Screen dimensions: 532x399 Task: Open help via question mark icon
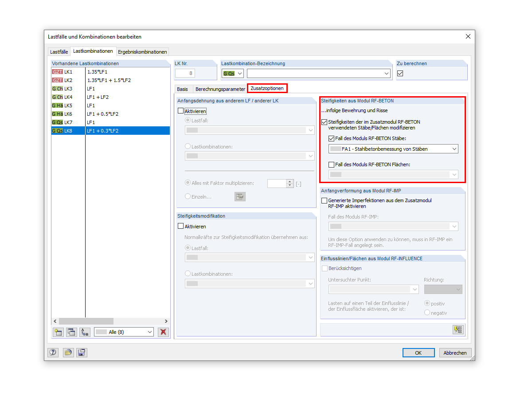(53, 353)
